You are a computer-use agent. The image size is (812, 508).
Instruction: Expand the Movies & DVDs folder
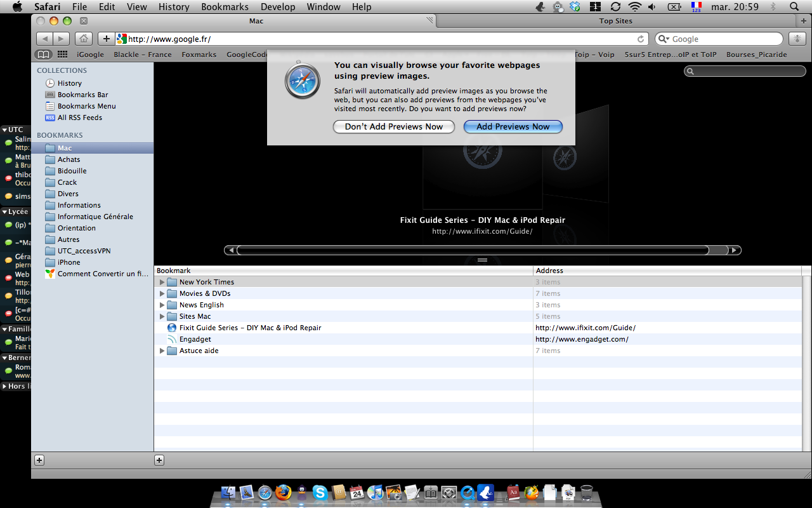coord(162,293)
